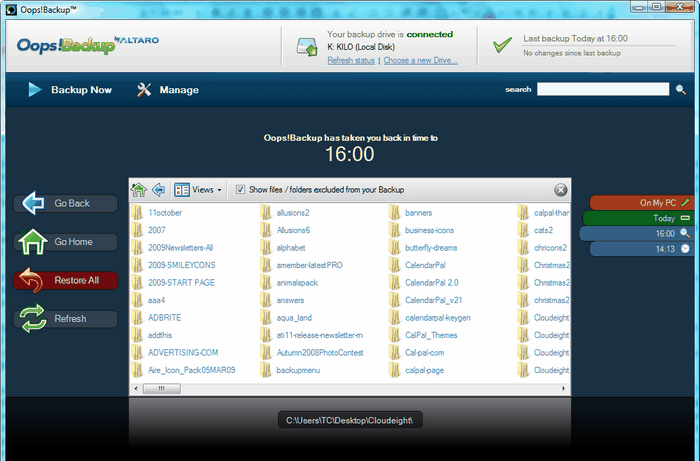Select answers folder name
Image resolution: width=700 pixels, height=461 pixels.
290,300
